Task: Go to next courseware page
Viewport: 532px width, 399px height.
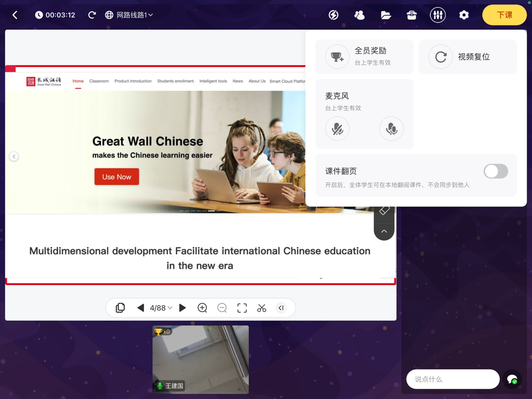Action: point(182,308)
